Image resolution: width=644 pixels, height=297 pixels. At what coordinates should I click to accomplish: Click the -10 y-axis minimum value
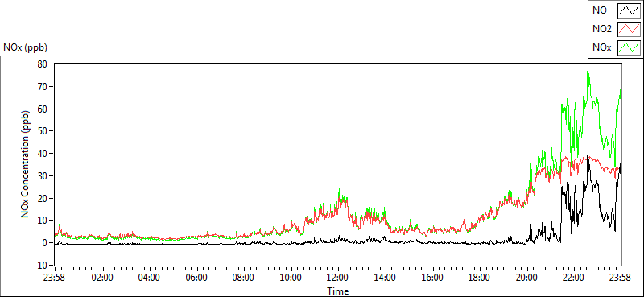pos(41,266)
